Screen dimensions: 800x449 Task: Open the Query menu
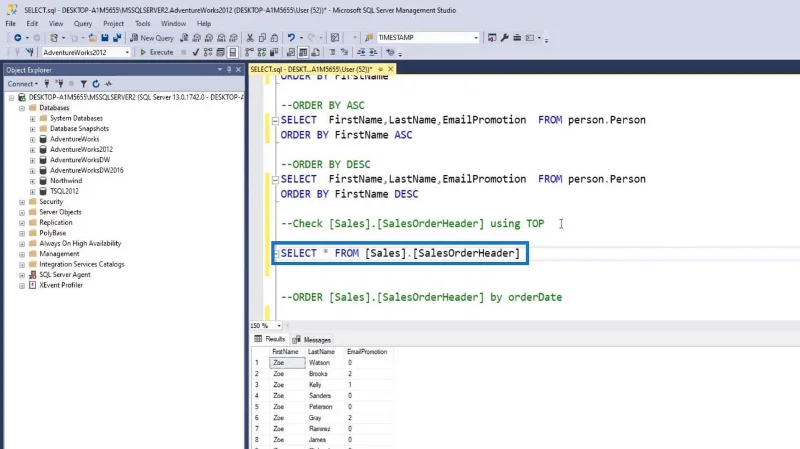click(x=83, y=23)
